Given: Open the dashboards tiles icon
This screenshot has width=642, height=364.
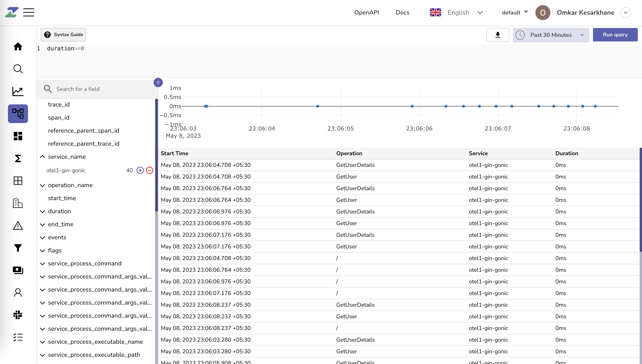Looking at the screenshot, I should click(x=18, y=136).
